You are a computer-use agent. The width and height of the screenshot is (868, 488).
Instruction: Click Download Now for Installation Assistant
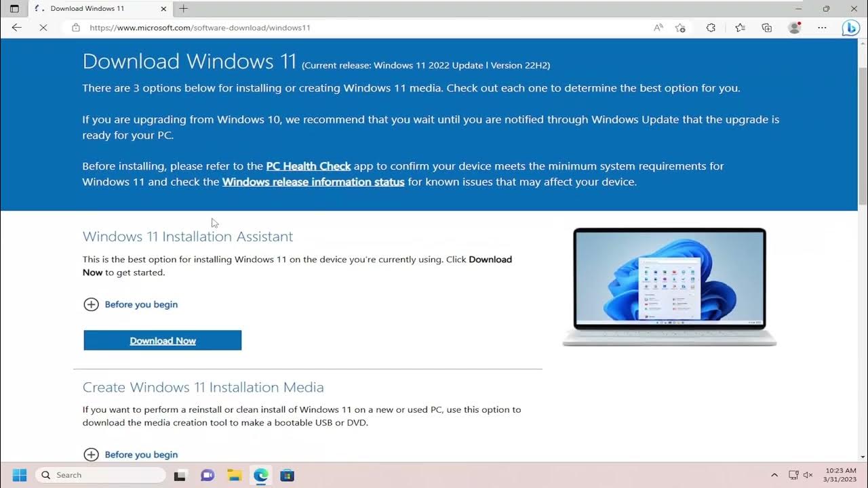coord(163,340)
